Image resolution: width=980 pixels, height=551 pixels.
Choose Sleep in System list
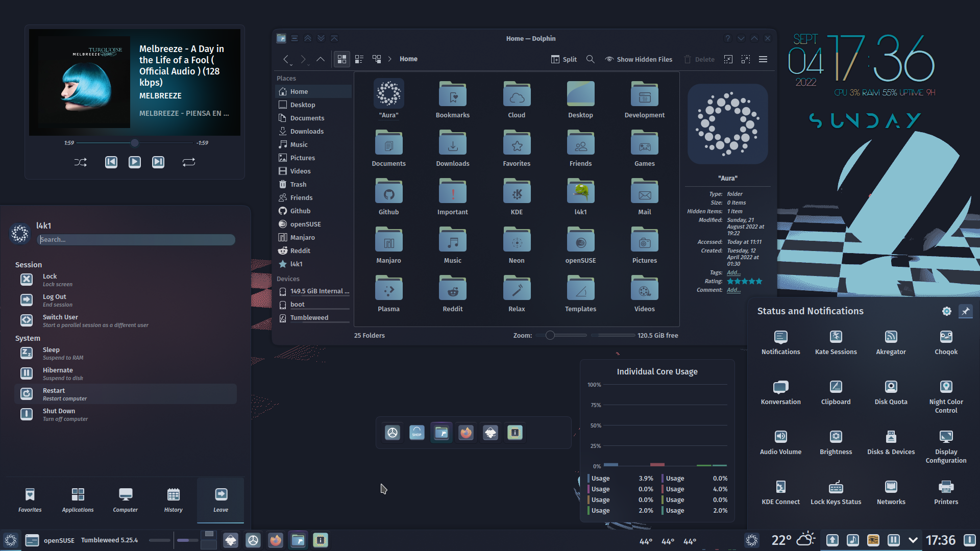(126, 353)
